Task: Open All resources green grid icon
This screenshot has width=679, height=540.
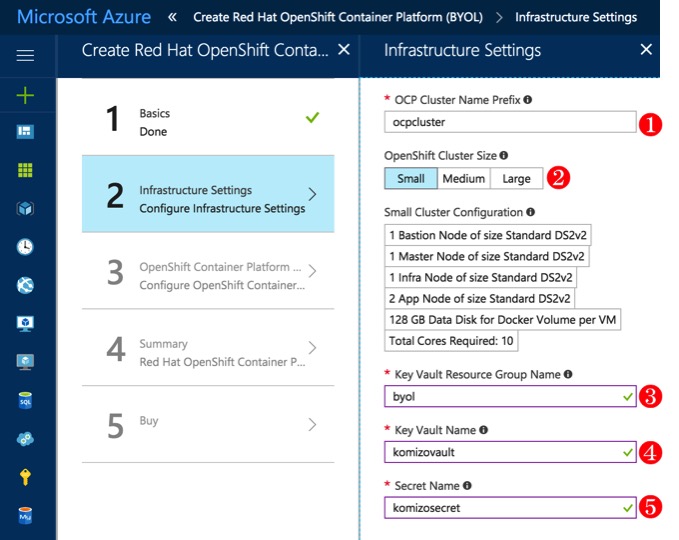Action: (x=25, y=170)
